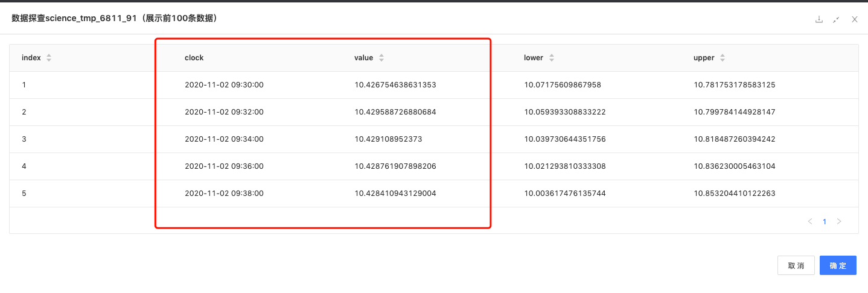The image size is (868, 293).
Task: Shrink the dialog with the collapse arrows icon
Action: pos(836,19)
